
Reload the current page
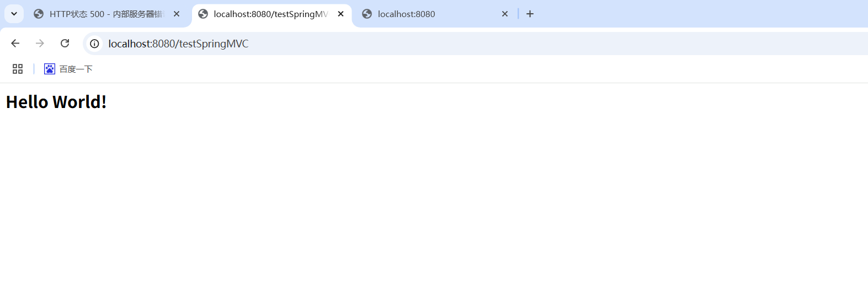[65, 44]
